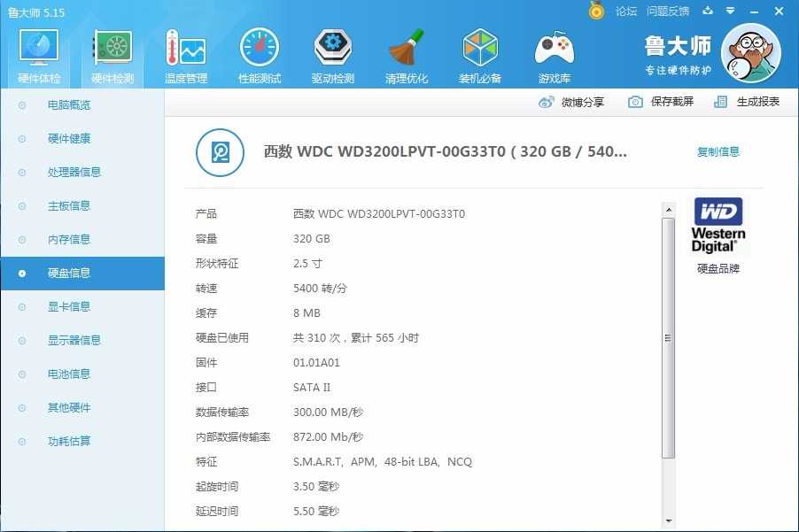Viewport: 799px width, 532px height.
Task: Click the capacity value "320 GB"
Action: [x=311, y=239]
